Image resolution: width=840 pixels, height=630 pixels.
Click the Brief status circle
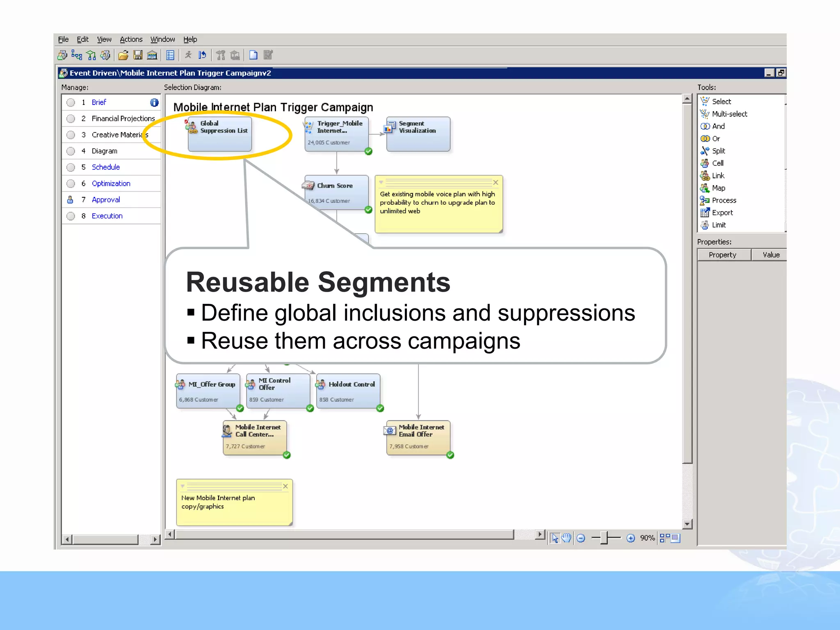71,103
